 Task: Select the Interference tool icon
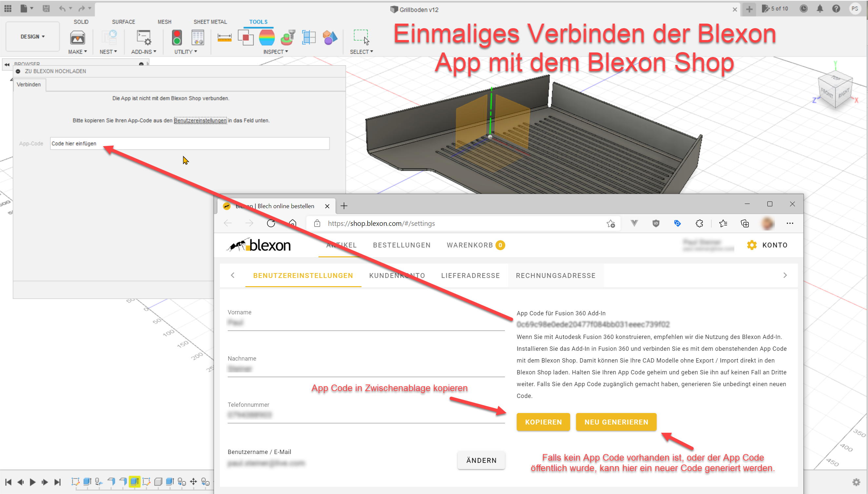[x=245, y=38]
